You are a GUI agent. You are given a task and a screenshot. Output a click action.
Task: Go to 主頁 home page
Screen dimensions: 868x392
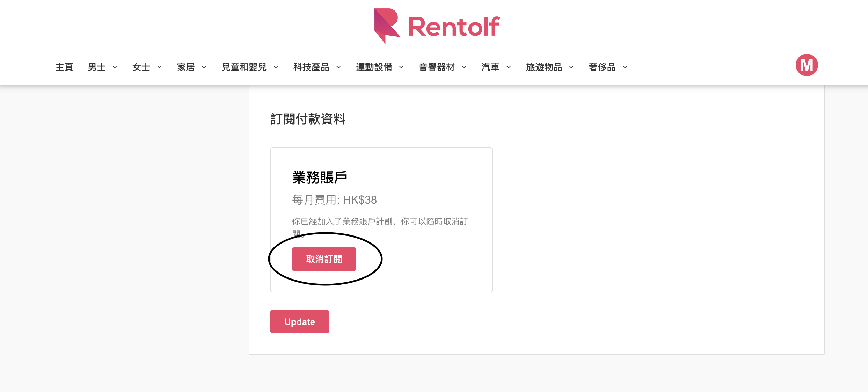pyautogui.click(x=64, y=67)
